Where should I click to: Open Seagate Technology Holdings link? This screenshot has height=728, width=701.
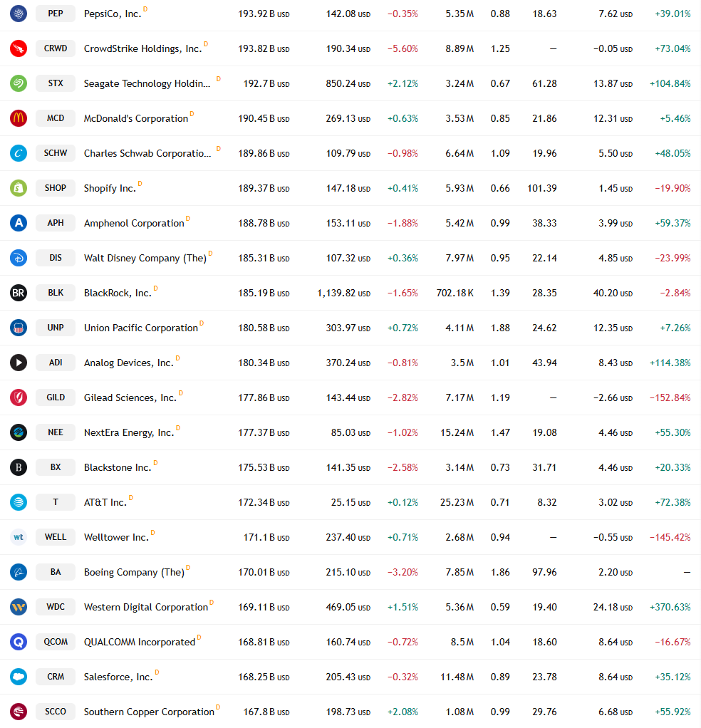coord(147,83)
